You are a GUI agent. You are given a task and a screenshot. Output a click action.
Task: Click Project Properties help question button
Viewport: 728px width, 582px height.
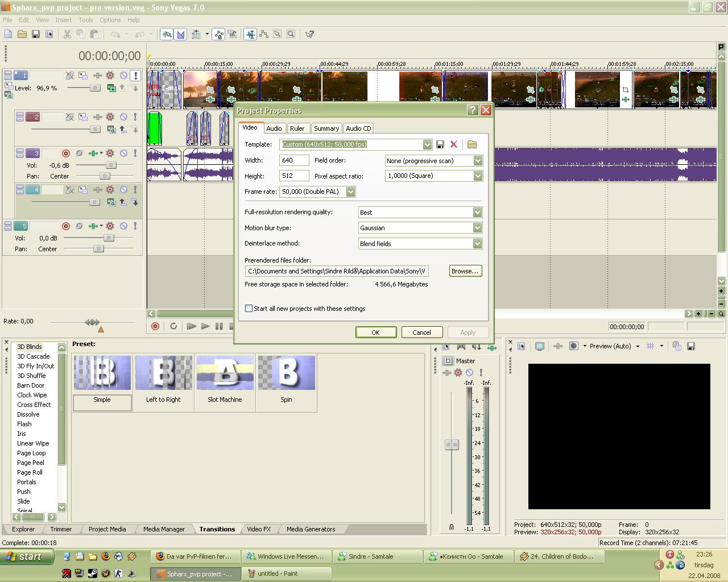click(473, 110)
